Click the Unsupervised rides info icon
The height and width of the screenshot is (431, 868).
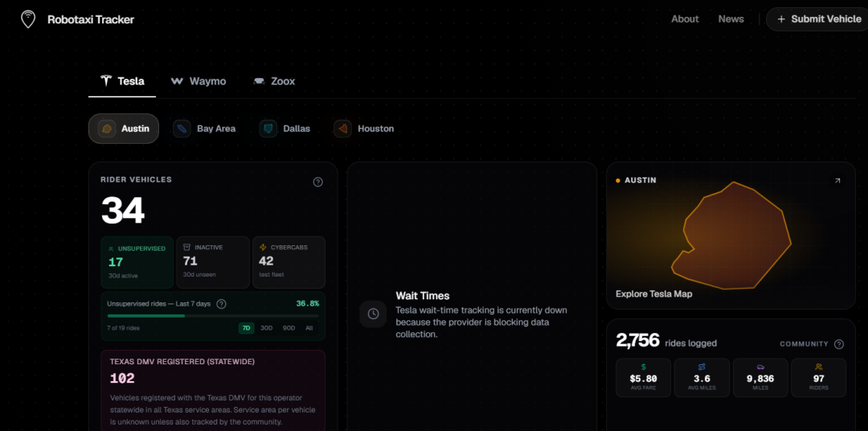click(222, 304)
